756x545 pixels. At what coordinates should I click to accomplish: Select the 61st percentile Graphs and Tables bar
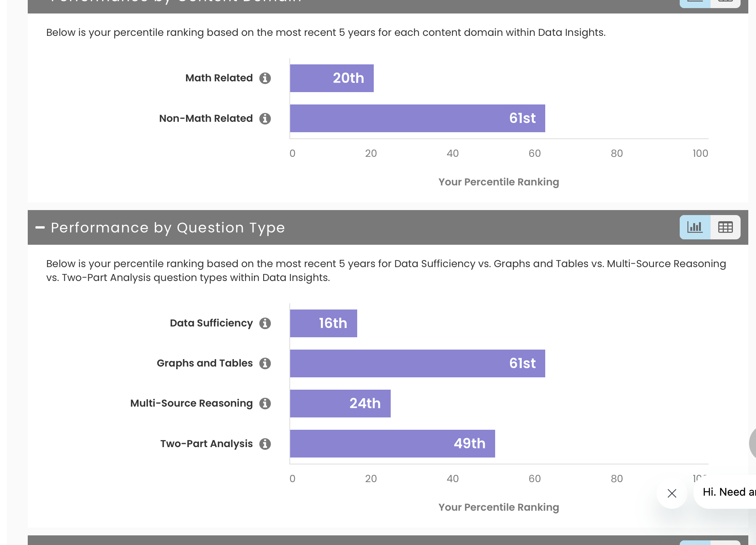click(x=417, y=363)
